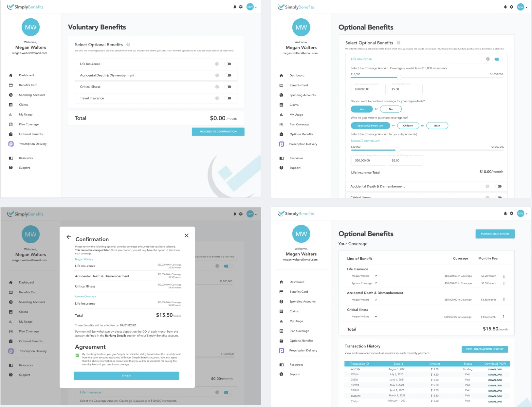This screenshot has height=407, width=532.
Task: Open MW user dropdown on Voluntary Benefits screen
Action: pos(251,7)
